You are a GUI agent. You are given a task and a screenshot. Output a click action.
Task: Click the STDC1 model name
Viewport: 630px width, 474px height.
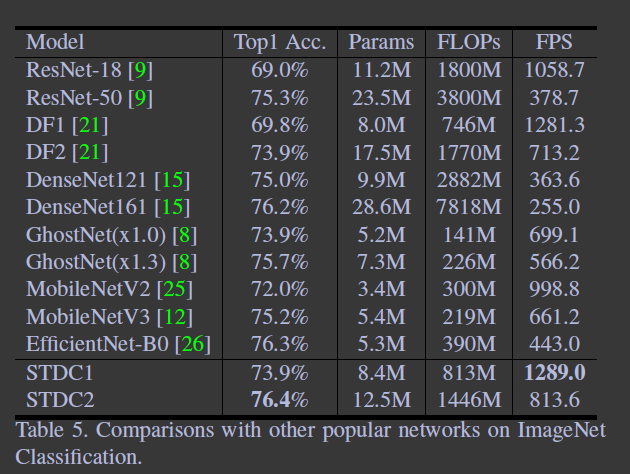click(x=59, y=373)
